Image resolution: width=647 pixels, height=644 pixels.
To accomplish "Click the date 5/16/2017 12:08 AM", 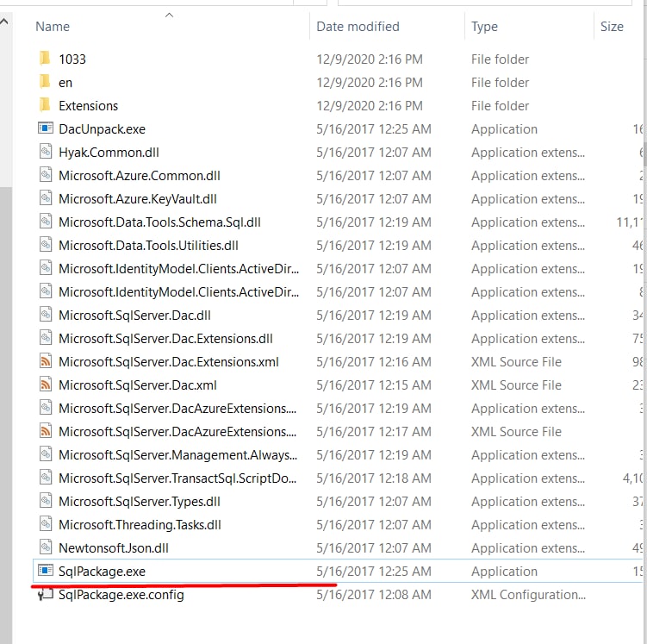I will click(x=374, y=595).
